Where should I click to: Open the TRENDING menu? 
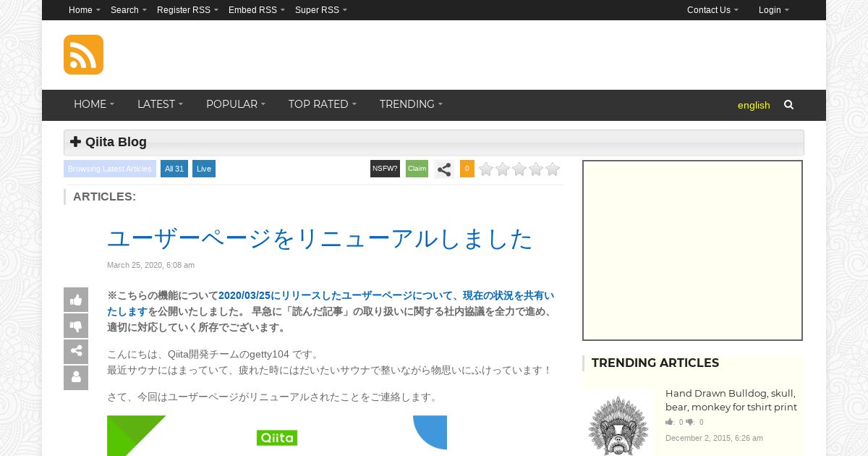point(411,104)
